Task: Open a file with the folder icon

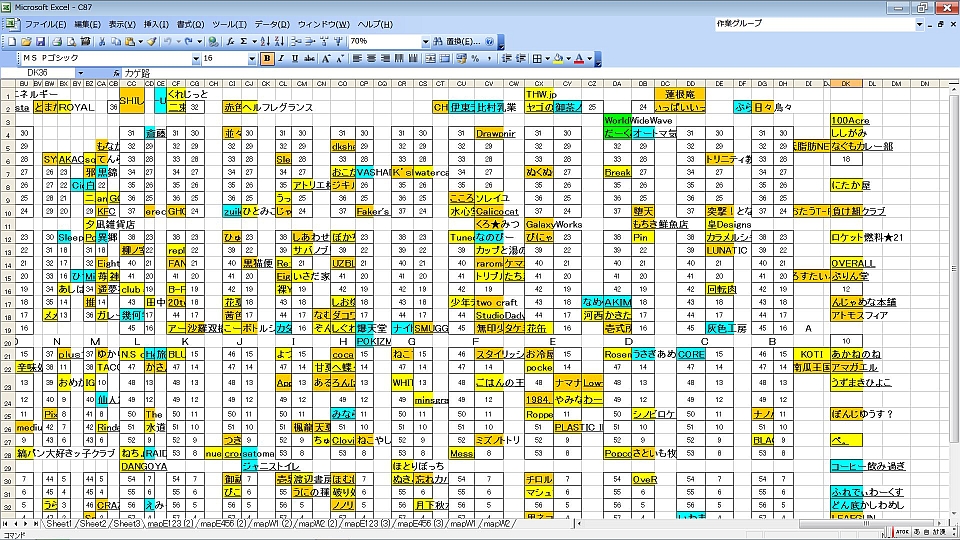Action: [26, 42]
